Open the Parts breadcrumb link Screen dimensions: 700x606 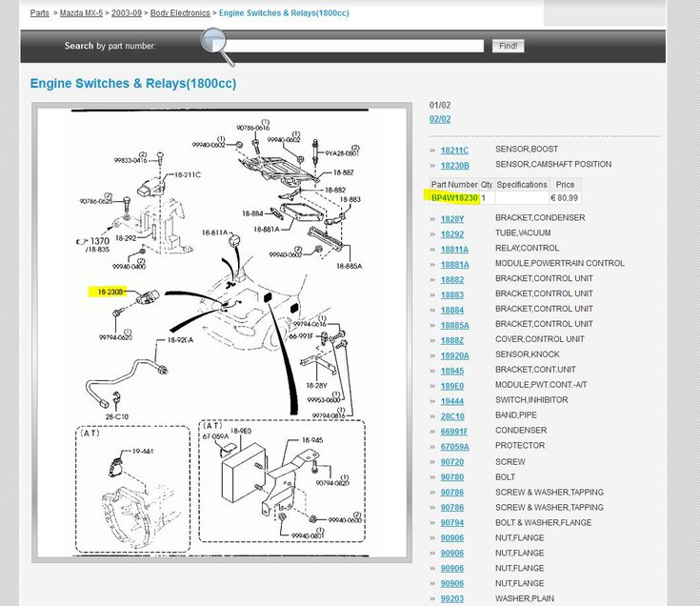(39, 13)
